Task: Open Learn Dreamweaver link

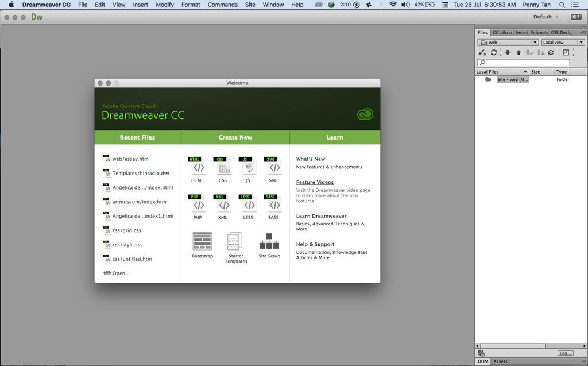Action: (321, 216)
